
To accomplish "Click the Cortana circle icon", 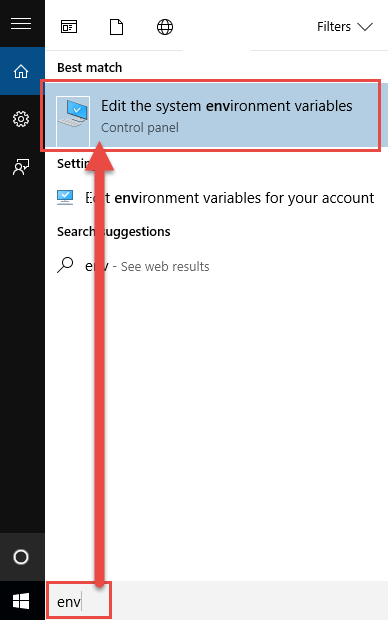I will 21,557.
